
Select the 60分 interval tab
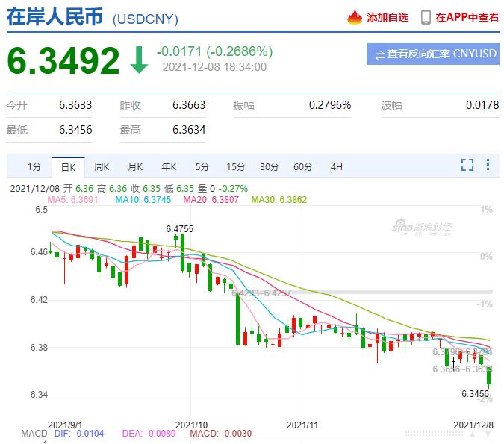pyautogui.click(x=303, y=166)
